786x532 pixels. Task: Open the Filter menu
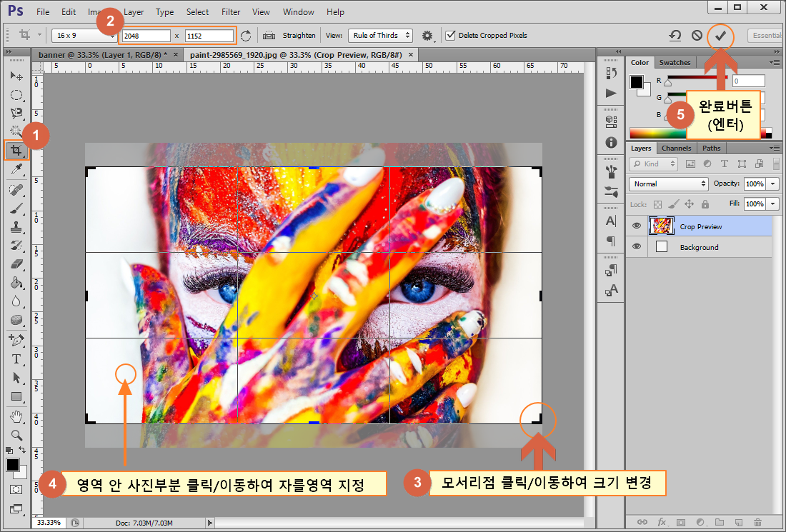(231, 11)
